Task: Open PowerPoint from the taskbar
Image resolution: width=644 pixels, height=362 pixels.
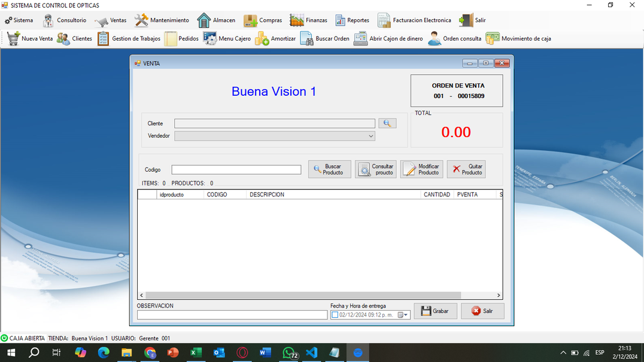Action: tap(173, 352)
